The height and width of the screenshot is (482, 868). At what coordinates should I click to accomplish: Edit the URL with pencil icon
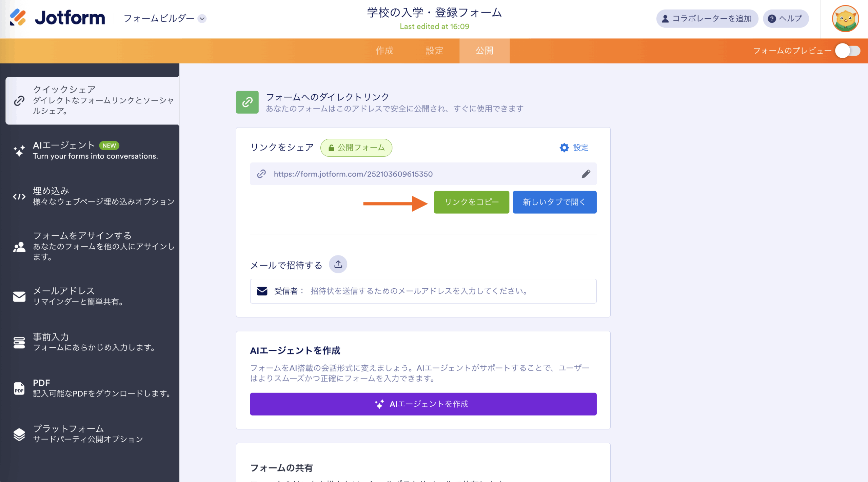[x=586, y=174]
